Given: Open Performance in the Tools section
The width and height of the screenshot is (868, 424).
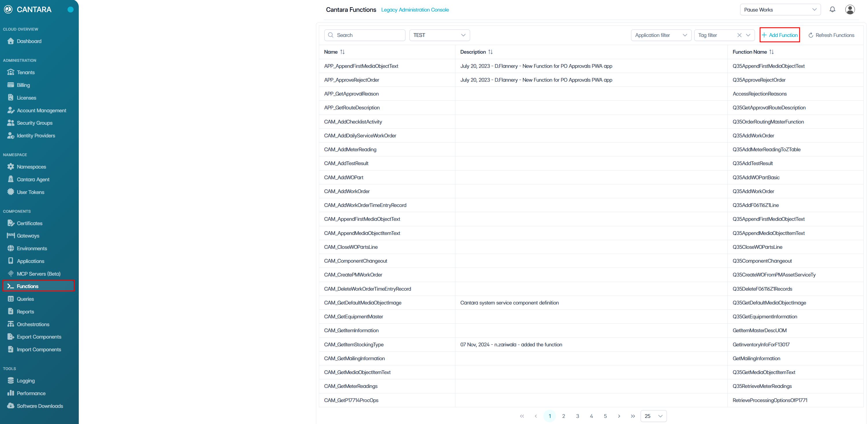Looking at the screenshot, I should [31, 393].
